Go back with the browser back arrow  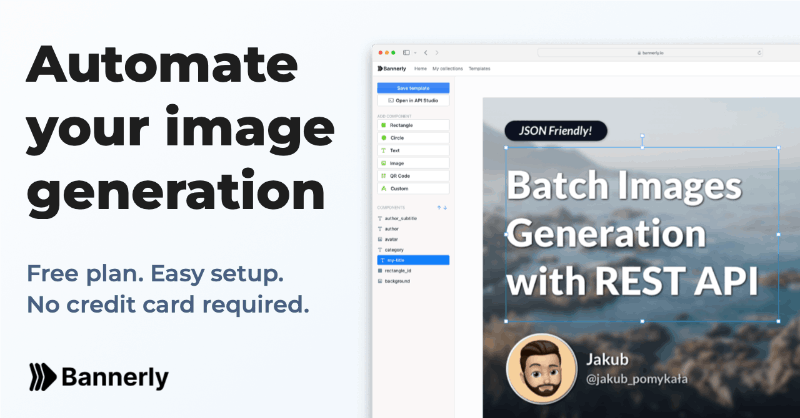pos(426,53)
